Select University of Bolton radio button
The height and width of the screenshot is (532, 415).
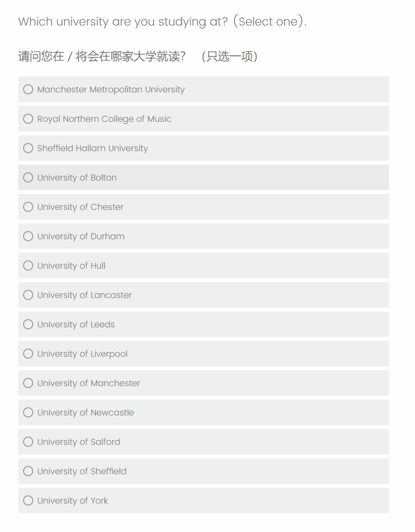pos(28,178)
